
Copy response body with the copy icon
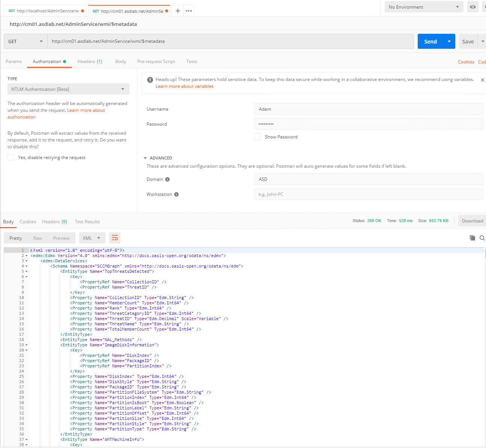click(x=472, y=238)
